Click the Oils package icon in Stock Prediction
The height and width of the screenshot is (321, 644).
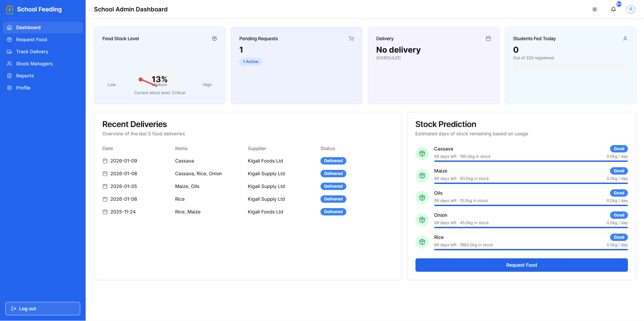422,198
